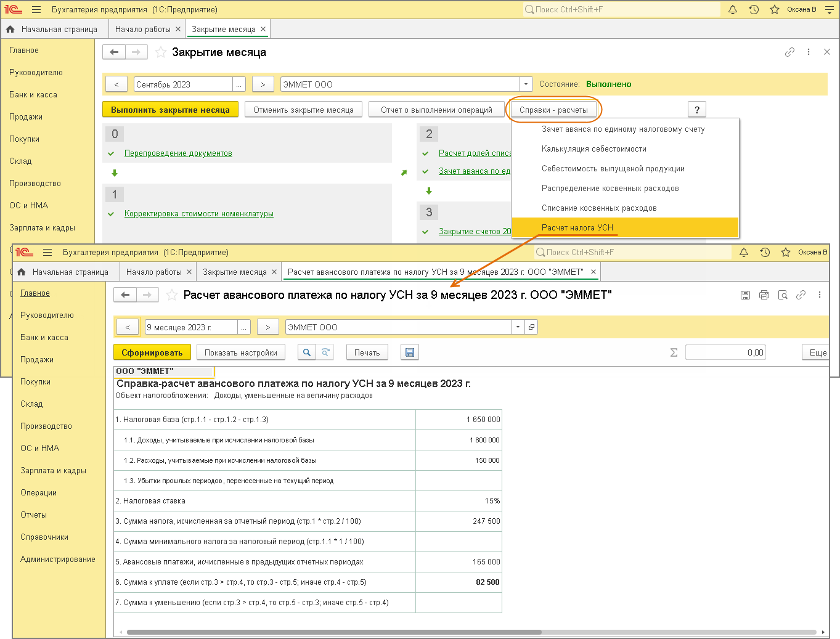This screenshot has height=639, width=840.
Task: Print icon at top right of report
Action: 764,295
